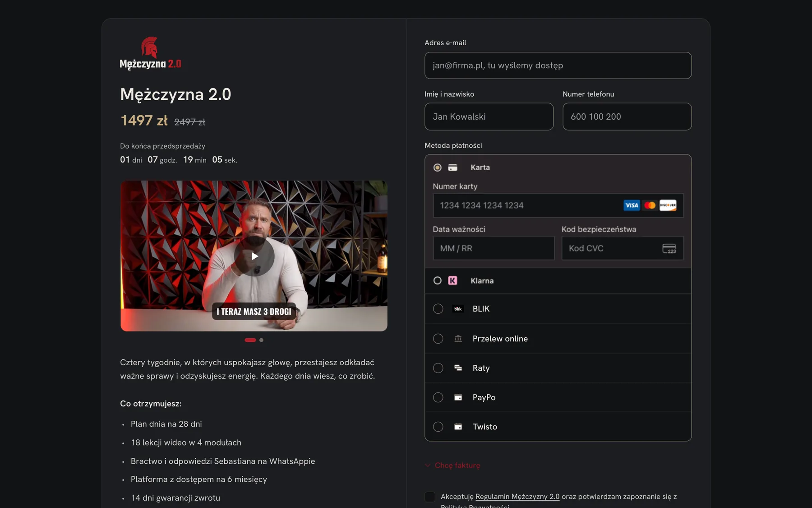Play the promo video
This screenshot has width=812, height=508.
point(254,256)
